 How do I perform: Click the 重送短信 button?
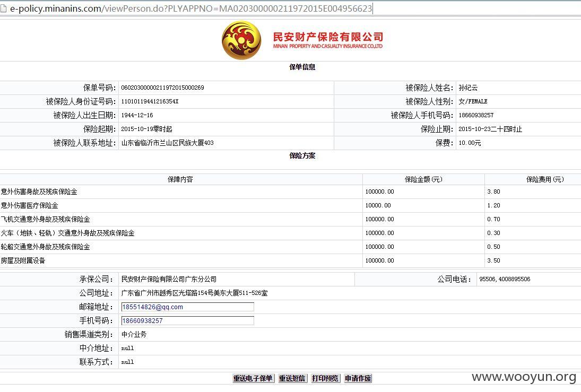(292, 378)
